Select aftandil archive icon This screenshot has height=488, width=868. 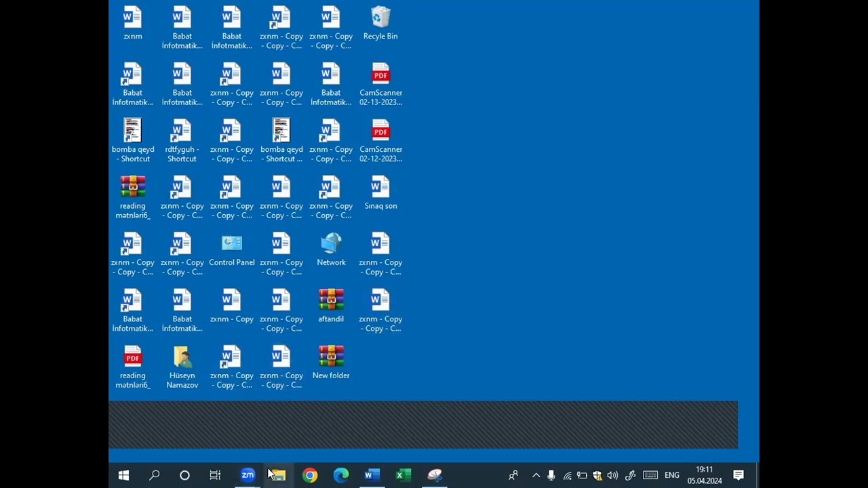pyautogui.click(x=331, y=306)
